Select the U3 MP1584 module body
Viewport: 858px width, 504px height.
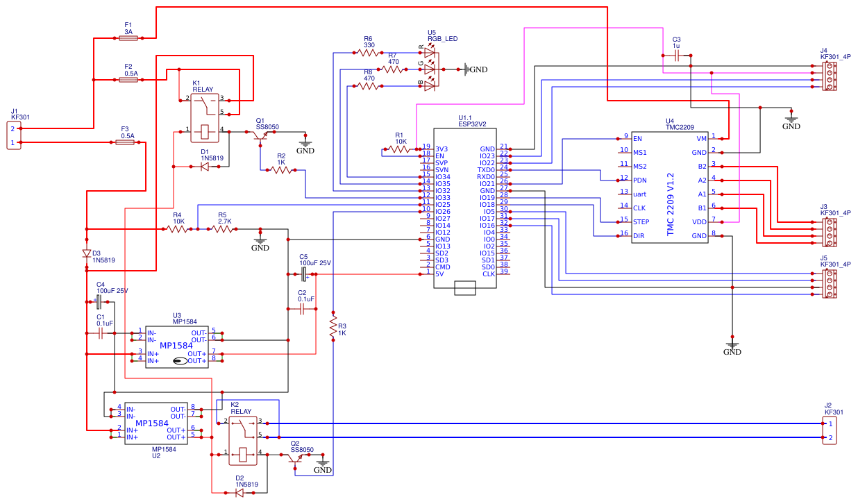(x=176, y=346)
